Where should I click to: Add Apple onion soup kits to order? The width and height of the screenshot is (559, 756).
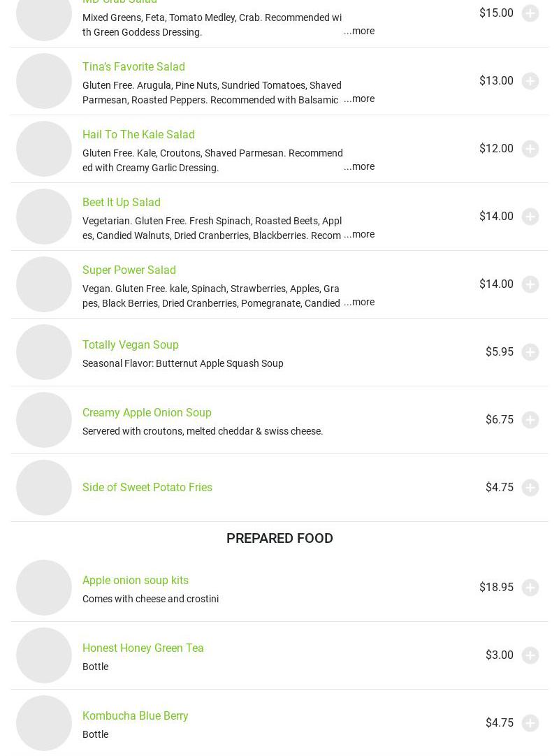(x=530, y=588)
